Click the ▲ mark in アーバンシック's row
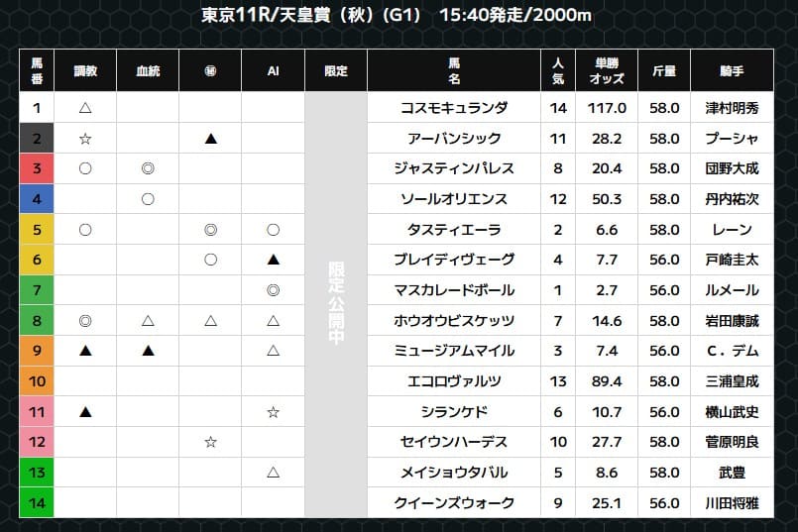The width and height of the screenshot is (798, 532). coord(210,138)
